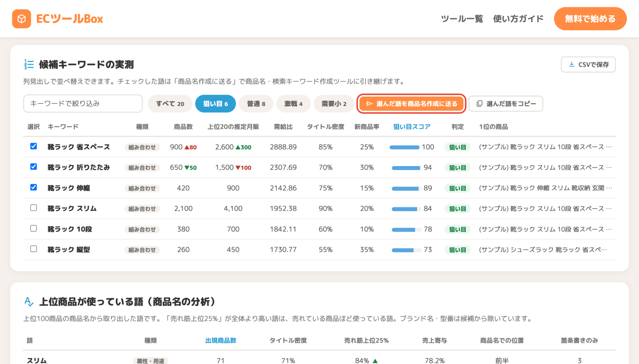639x364 pixels.
Task: Select the 普通 8 filter tab
Action: pos(256,104)
